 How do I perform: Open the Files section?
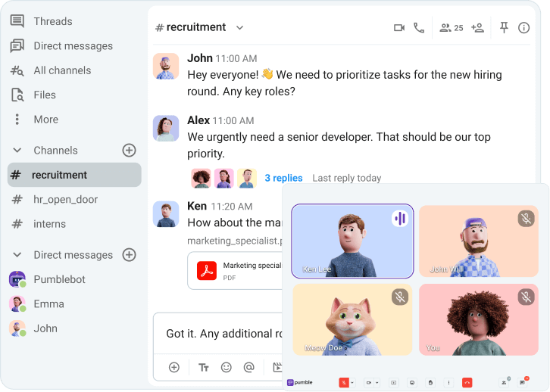click(x=45, y=95)
